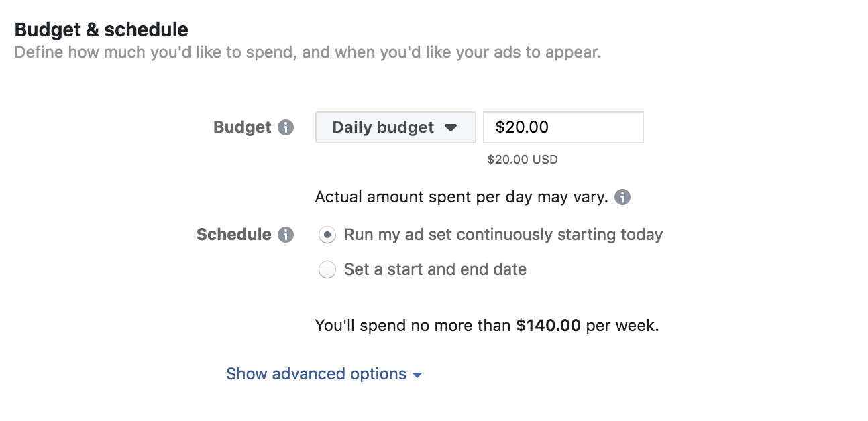Image resolution: width=868 pixels, height=421 pixels.
Task: Click the bold 'Schedule' field label
Action: [x=234, y=235]
